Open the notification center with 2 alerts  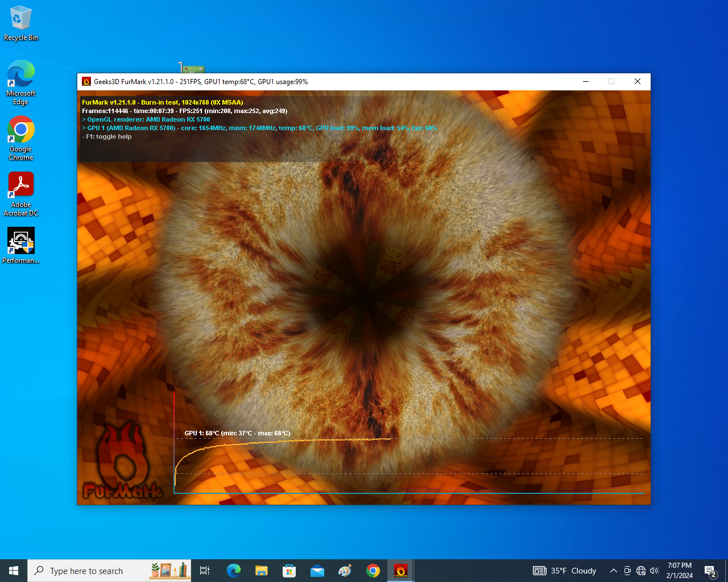710,571
